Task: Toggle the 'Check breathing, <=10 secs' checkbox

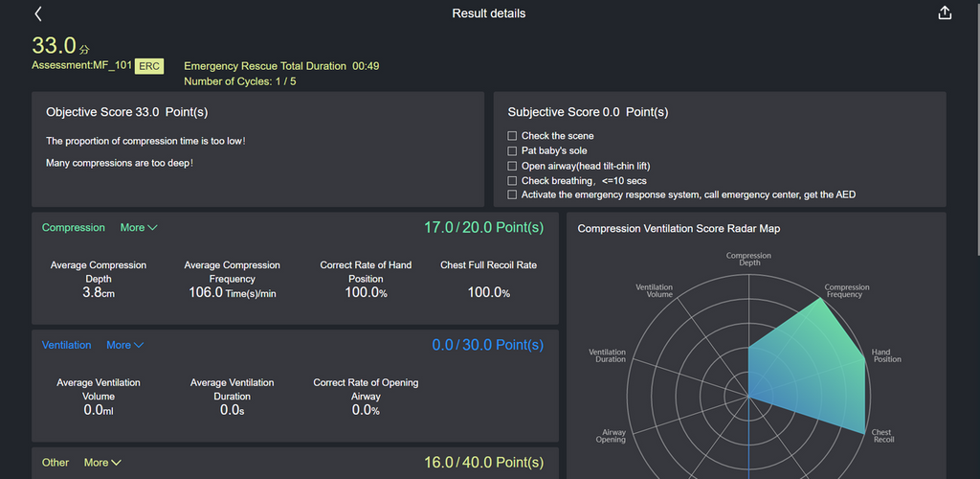Action: (513, 180)
